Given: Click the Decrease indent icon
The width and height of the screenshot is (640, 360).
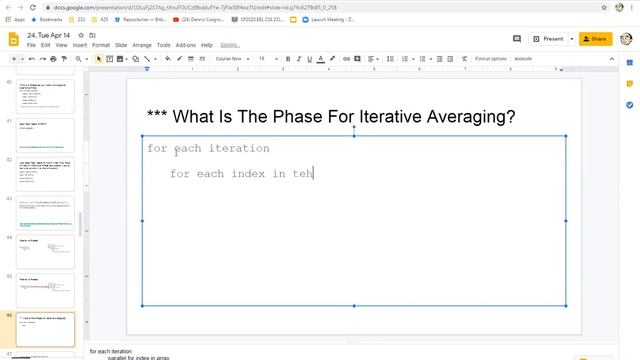Looking at the screenshot, I should pos(440,59).
